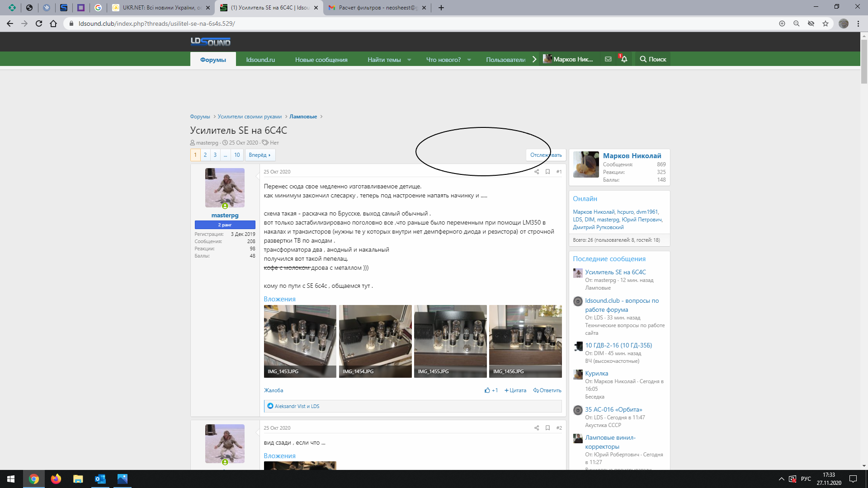Open Ламповые винил-корректоры recent post
Screen dimensions: 868x488
[610, 442]
